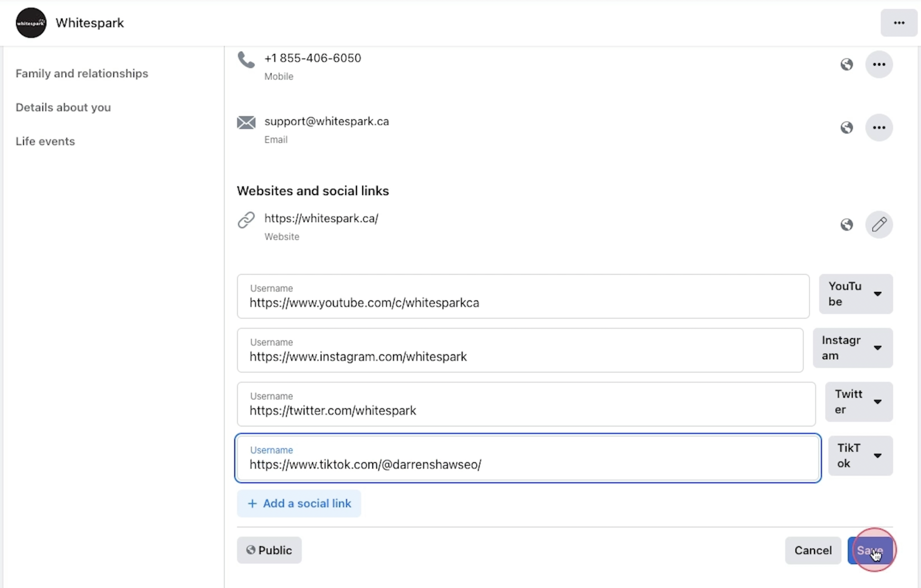Image resolution: width=921 pixels, height=588 pixels.
Task: Click Add a social link button
Action: point(299,504)
